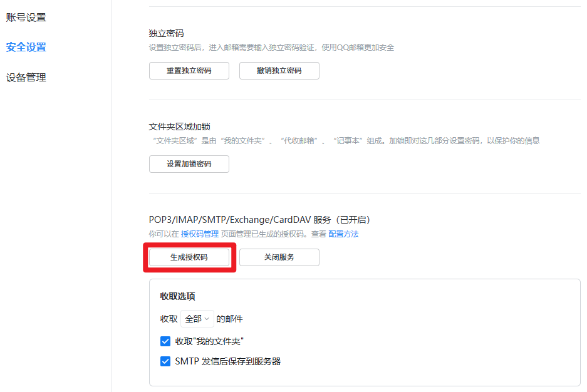The height and width of the screenshot is (392, 587).
Task: Click the chevron next to 全部
Action: tap(207, 318)
